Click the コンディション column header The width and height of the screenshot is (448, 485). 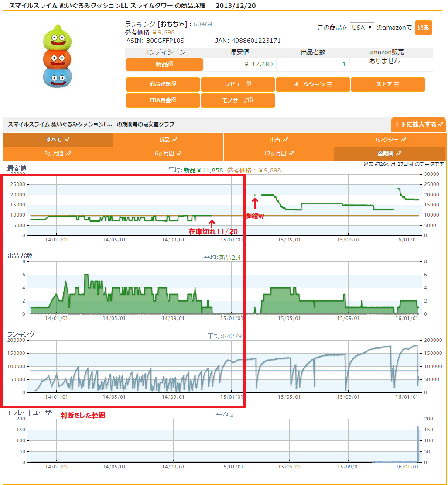(164, 52)
